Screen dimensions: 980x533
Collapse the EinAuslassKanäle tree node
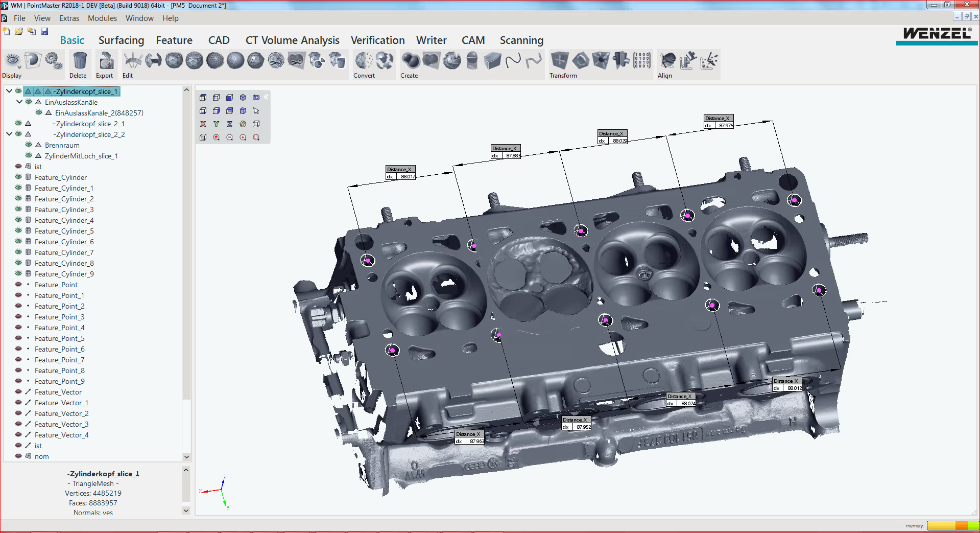(19, 102)
